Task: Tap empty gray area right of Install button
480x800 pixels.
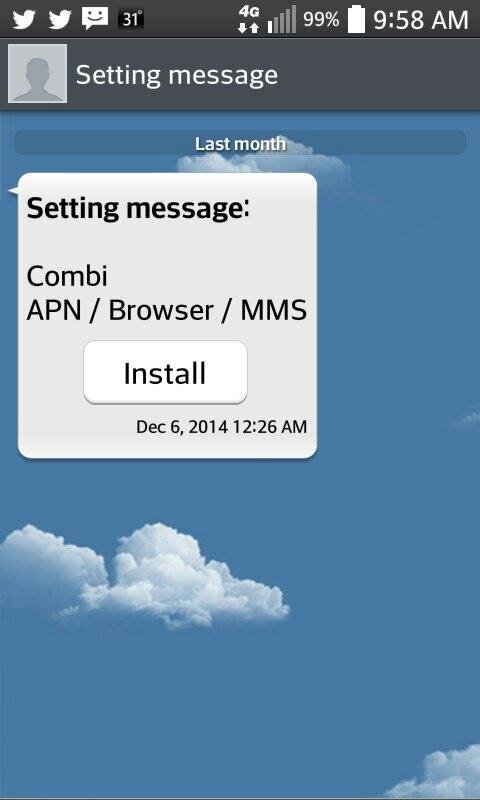Action: (x=281, y=372)
